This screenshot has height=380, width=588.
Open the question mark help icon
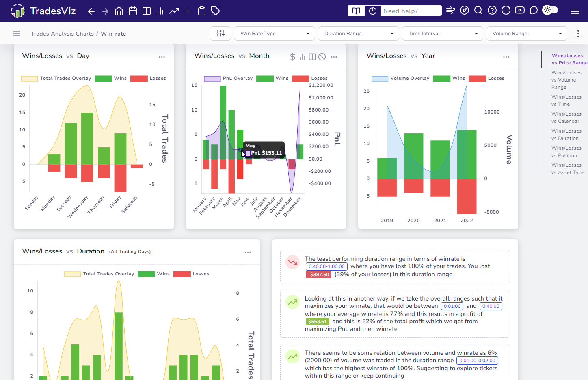[492, 10]
